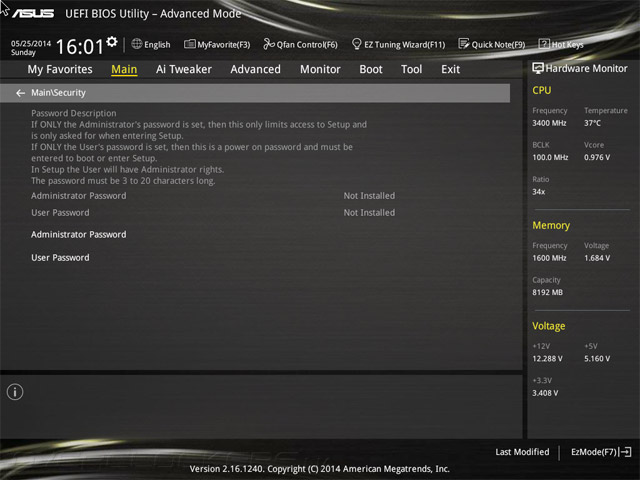Switch to the Tool tab

tap(411, 69)
